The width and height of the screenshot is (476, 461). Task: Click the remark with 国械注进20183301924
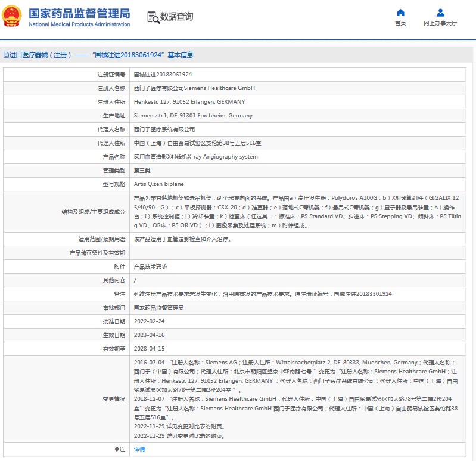click(x=263, y=294)
